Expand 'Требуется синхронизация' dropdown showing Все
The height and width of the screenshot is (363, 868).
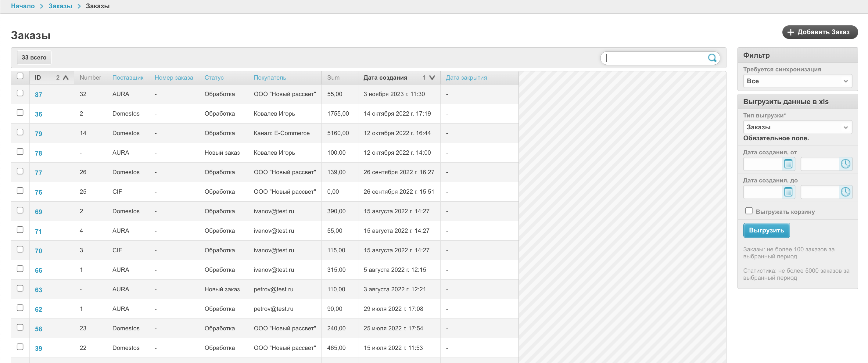pos(797,81)
